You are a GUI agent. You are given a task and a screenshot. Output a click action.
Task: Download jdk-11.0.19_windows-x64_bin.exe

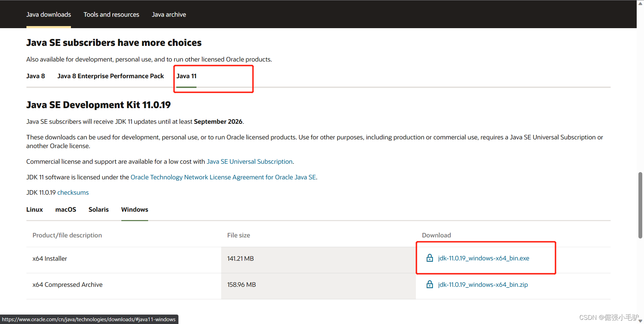point(484,258)
